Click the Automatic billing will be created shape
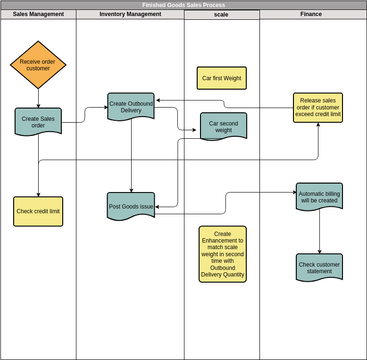This screenshot has width=367, height=360. [x=319, y=197]
